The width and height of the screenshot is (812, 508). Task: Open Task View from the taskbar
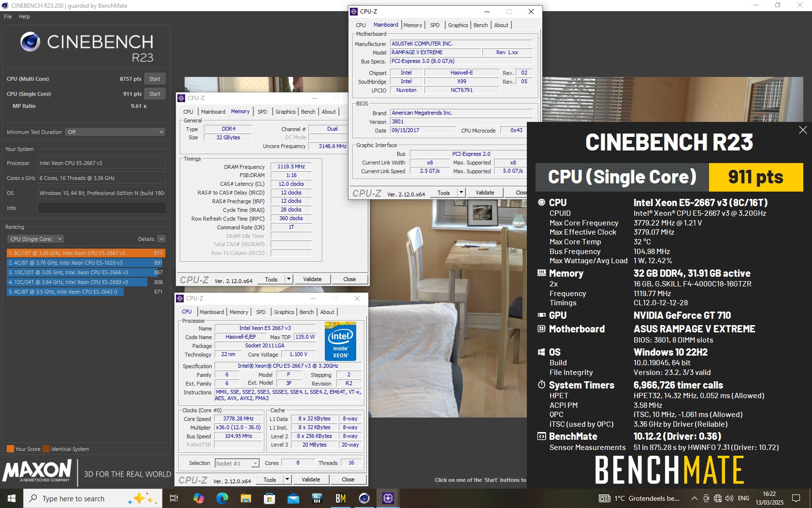(x=174, y=498)
